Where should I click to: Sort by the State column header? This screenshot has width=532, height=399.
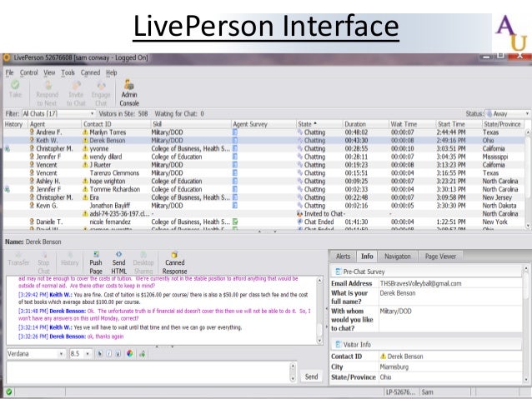tap(319, 124)
